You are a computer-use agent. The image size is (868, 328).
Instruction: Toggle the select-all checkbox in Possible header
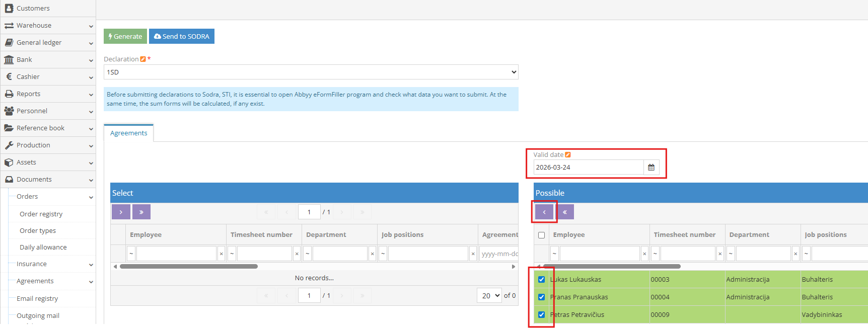pos(541,235)
